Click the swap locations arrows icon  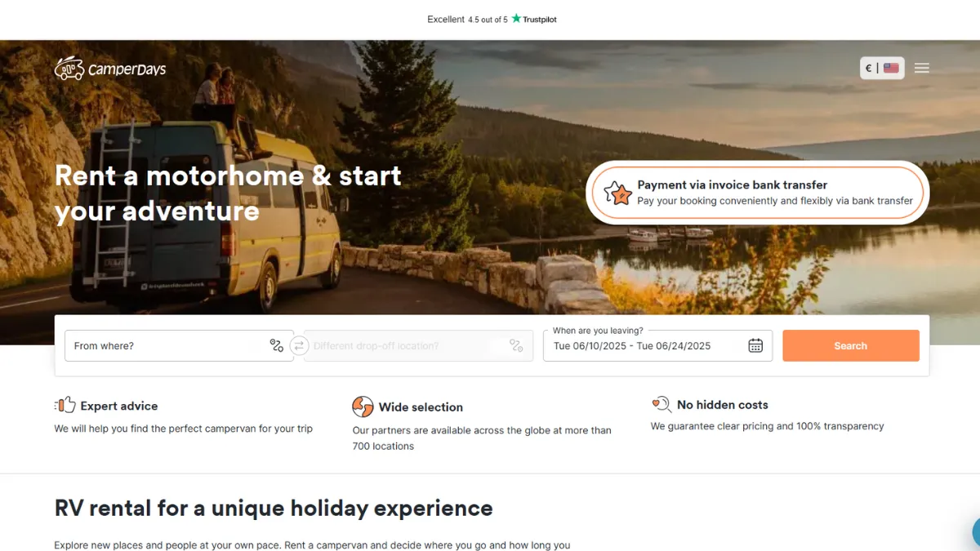click(x=299, y=346)
